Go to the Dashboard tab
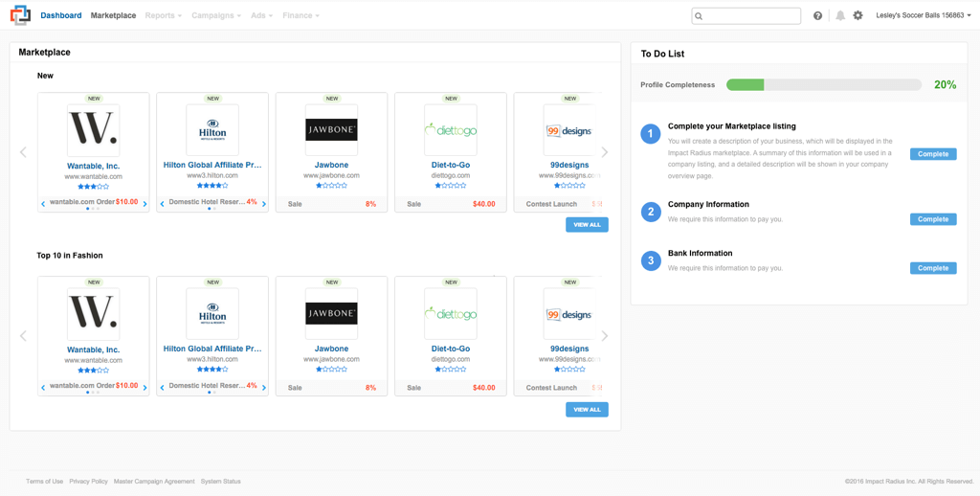This screenshot has height=496, width=980. click(x=61, y=15)
